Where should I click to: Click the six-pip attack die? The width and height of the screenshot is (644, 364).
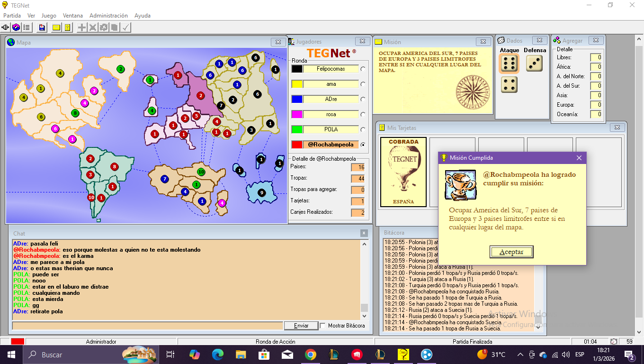(x=509, y=64)
